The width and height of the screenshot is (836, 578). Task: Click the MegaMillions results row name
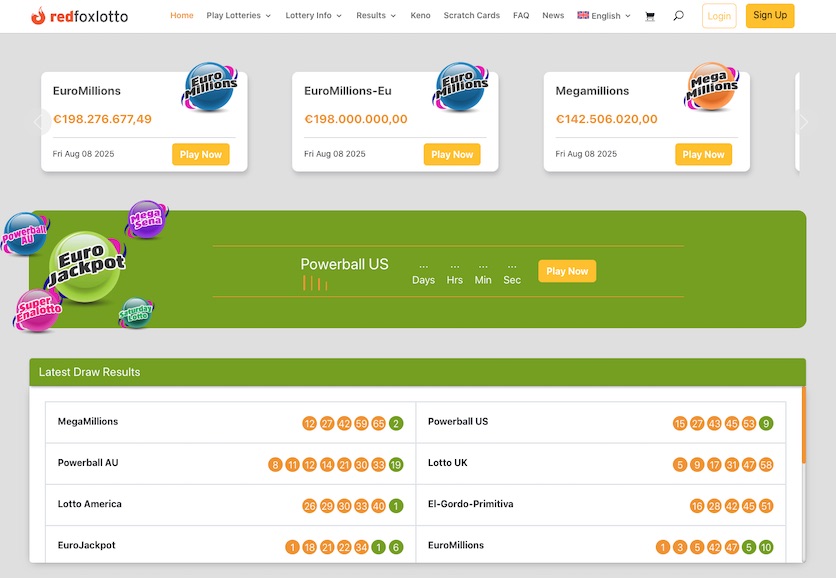tap(88, 421)
